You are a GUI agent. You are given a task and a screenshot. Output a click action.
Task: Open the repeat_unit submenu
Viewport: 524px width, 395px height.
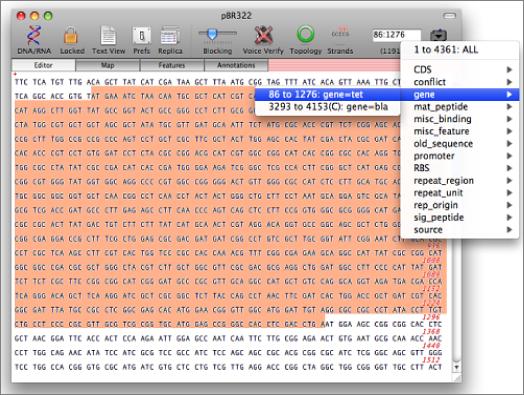pos(460,193)
